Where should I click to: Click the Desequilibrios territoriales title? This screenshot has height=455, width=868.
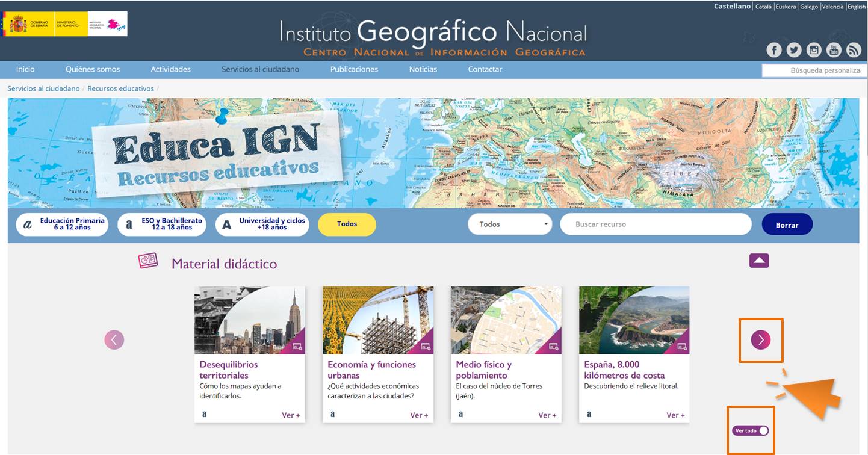[x=229, y=370]
